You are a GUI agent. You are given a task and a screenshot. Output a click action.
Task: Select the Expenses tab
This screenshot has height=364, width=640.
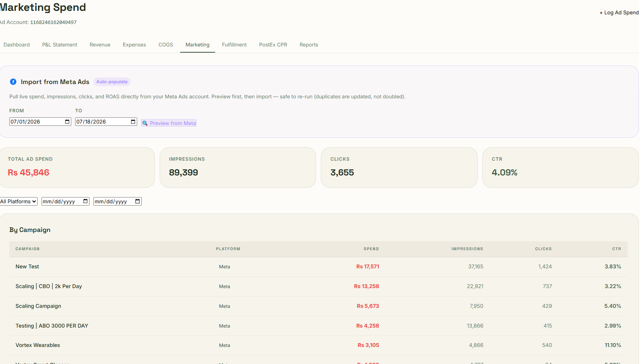[134, 45]
